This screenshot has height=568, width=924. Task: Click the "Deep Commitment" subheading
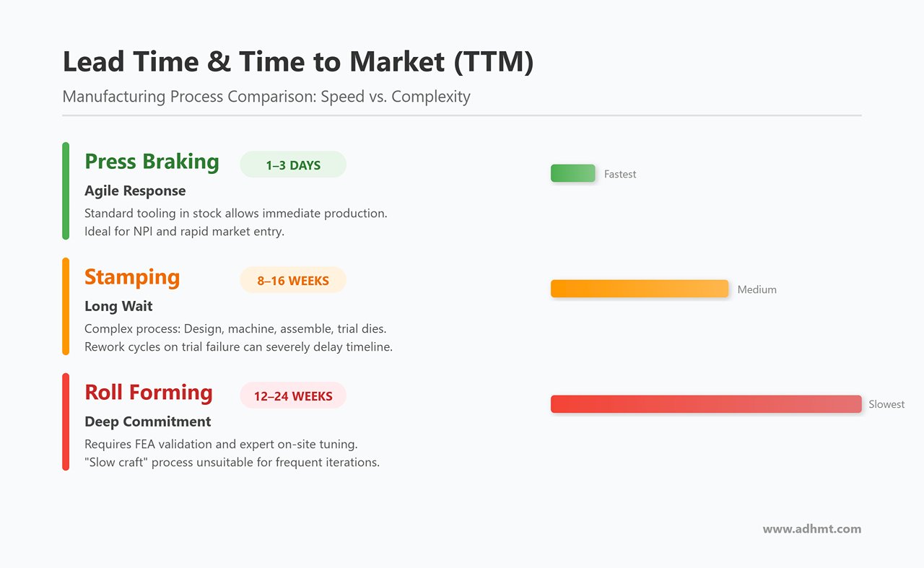tap(148, 421)
